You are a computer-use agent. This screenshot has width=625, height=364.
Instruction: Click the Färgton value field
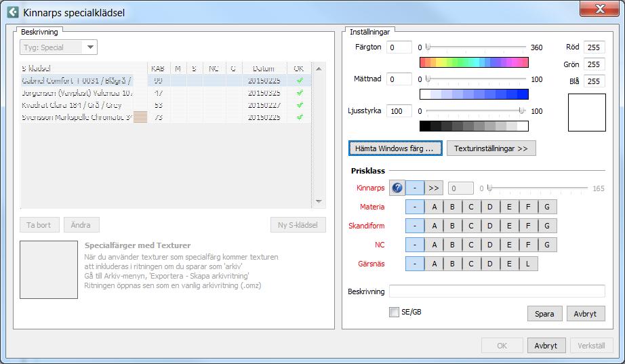(x=399, y=47)
